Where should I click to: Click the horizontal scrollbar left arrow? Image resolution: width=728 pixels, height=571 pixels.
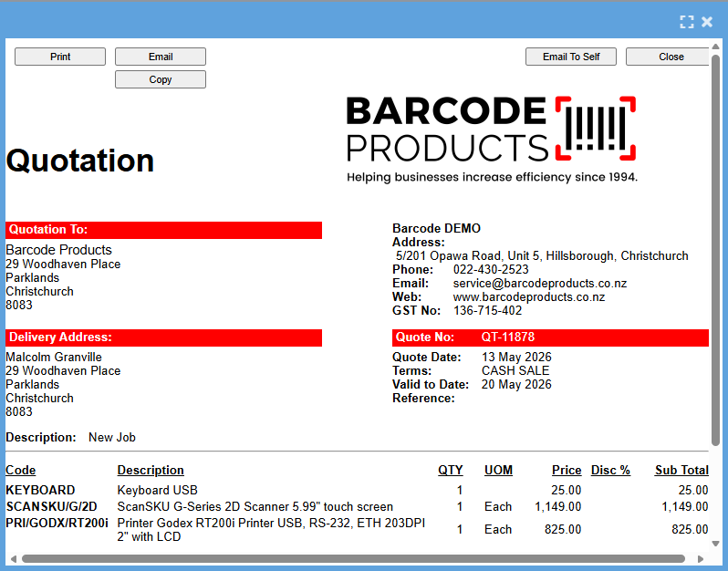coord(14,559)
